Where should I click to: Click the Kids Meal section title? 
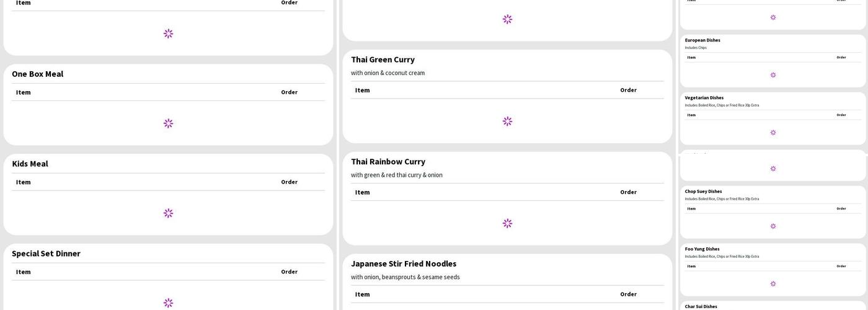point(30,164)
